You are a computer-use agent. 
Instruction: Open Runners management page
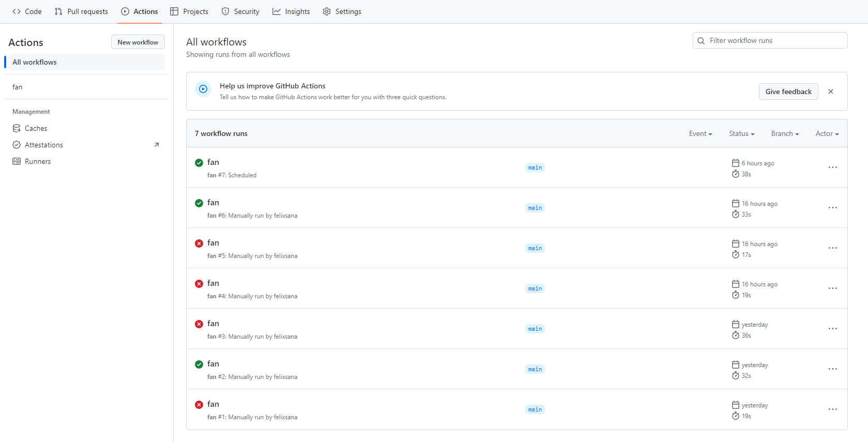click(86, 161)
